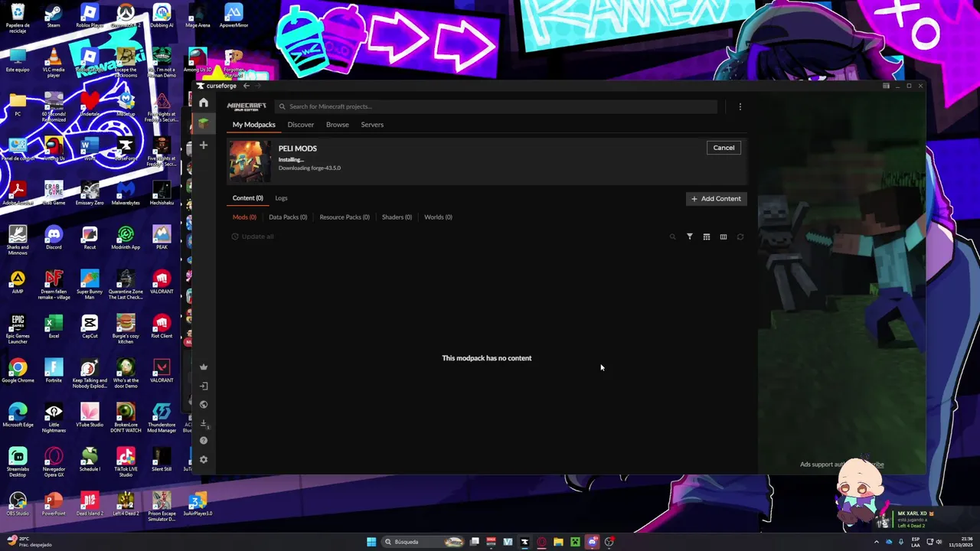Select the Mods (0) filter

(x=244, y=217)
